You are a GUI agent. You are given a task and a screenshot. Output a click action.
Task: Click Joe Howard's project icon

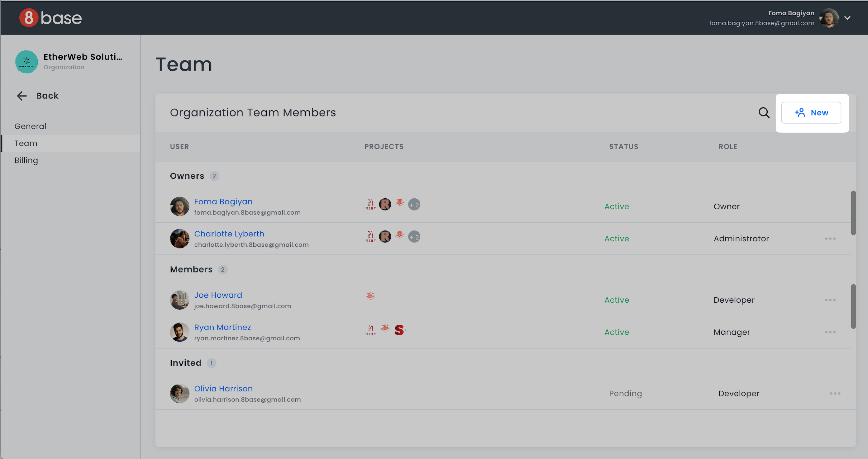(x=370, y=296)
